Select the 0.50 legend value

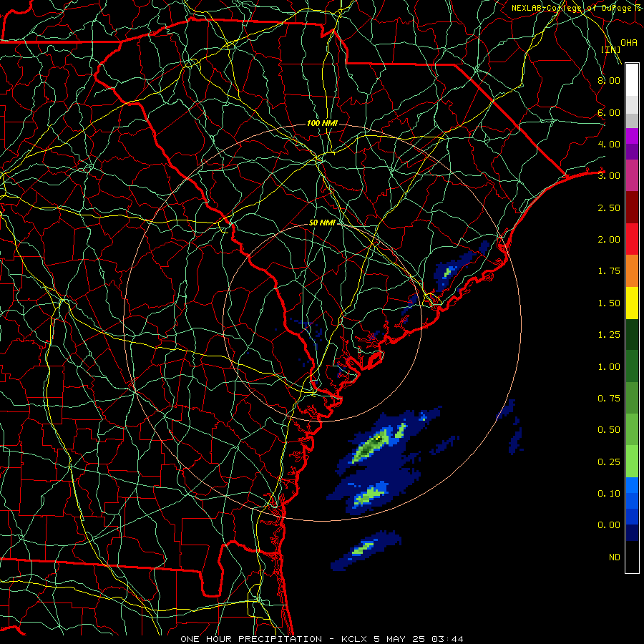pos(609,430)
